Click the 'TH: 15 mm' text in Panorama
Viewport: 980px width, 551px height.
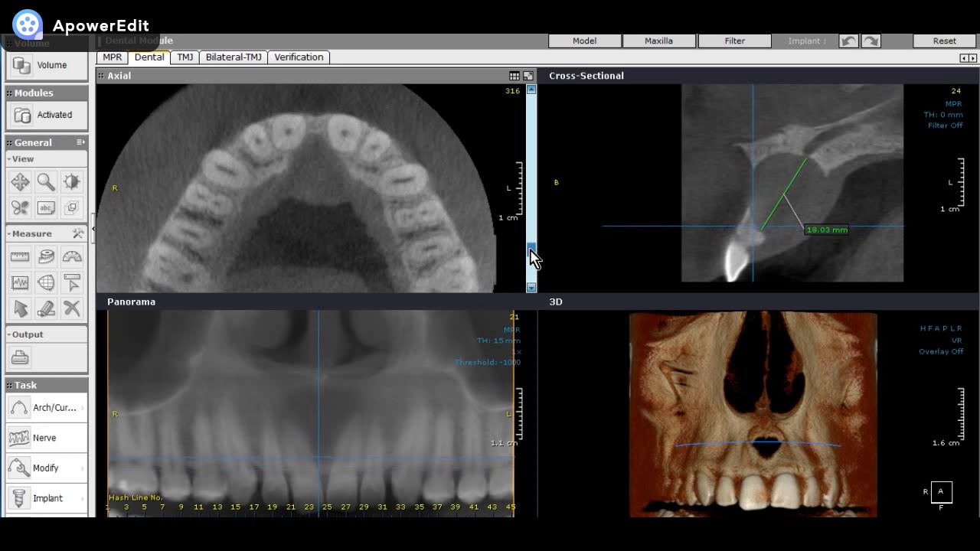click(x=498, y=341)
